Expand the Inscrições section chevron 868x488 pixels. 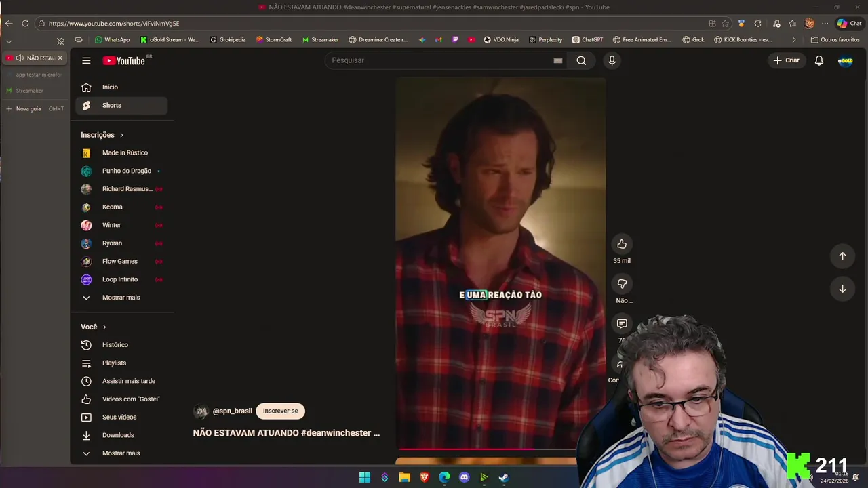point(121,135)
